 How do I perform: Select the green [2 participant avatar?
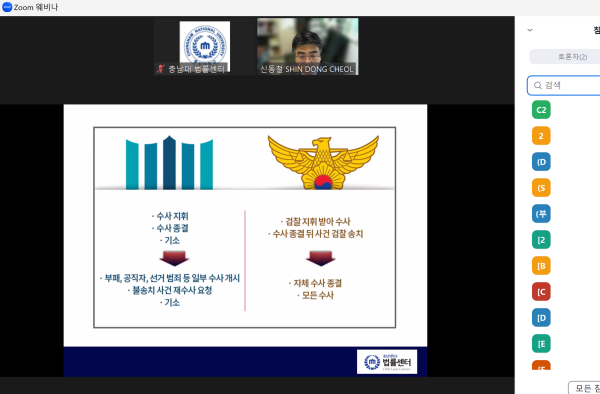point(541,240)
